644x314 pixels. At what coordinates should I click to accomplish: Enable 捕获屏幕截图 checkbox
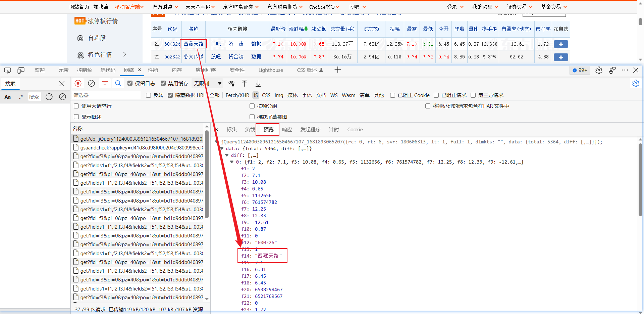[x=252, y=117]
